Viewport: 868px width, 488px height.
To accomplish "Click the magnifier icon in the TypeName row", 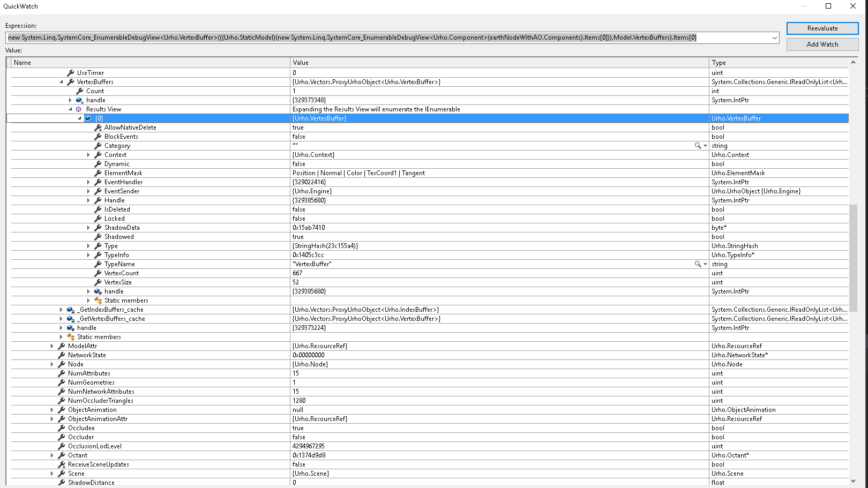I will [x=698, y=264].
